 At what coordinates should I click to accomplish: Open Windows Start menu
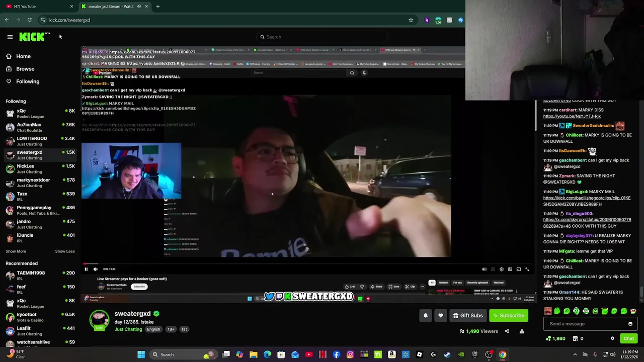tap(141, 354)
